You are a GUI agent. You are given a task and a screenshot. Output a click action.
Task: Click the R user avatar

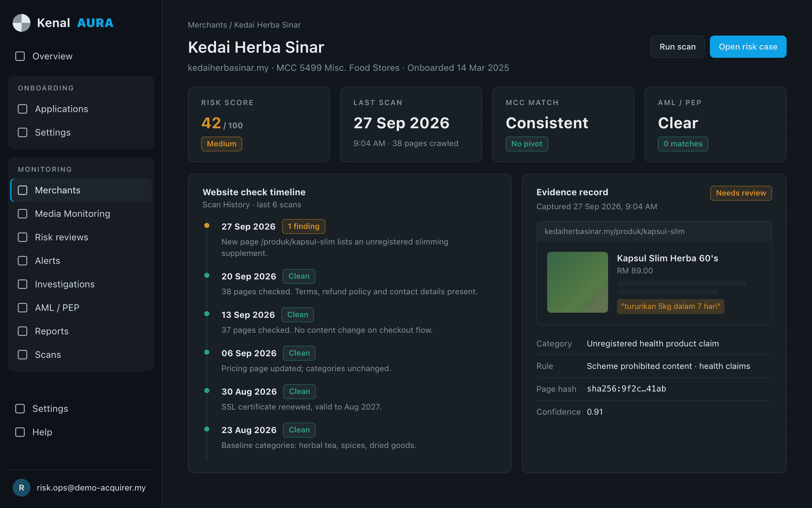pos(22,487)
